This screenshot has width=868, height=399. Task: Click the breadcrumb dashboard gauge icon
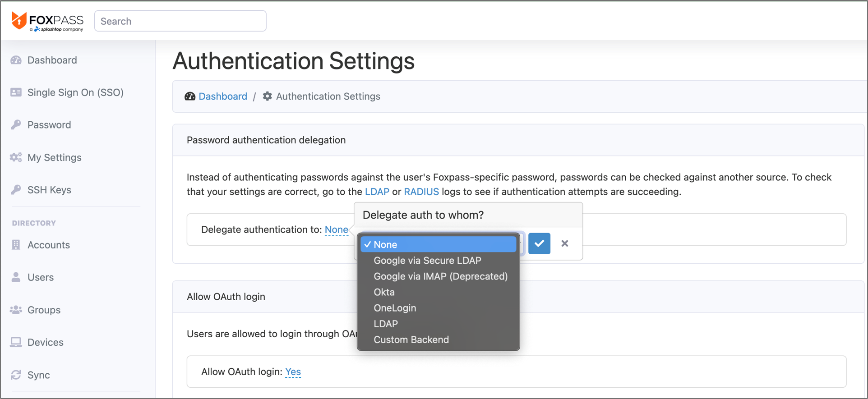190,96
